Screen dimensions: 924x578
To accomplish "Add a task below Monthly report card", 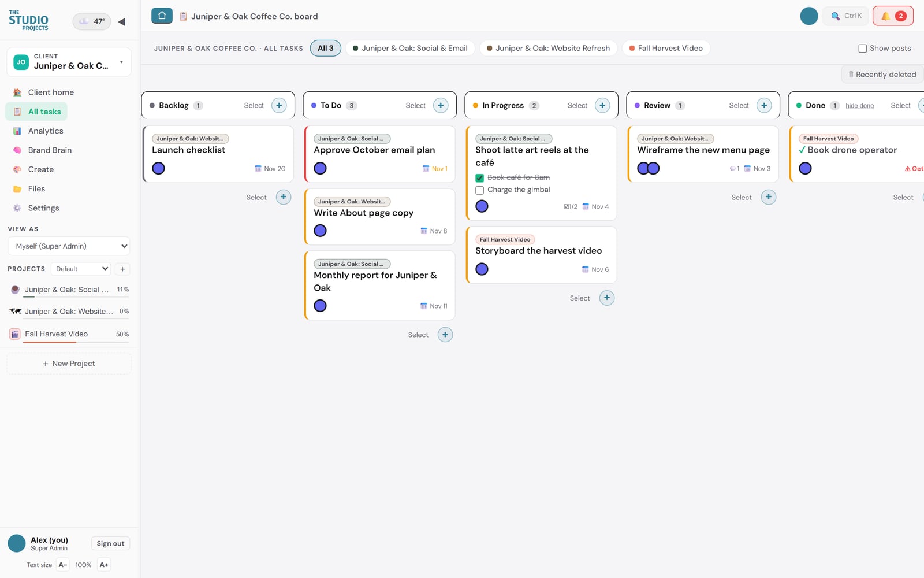I will pos(445,335).
